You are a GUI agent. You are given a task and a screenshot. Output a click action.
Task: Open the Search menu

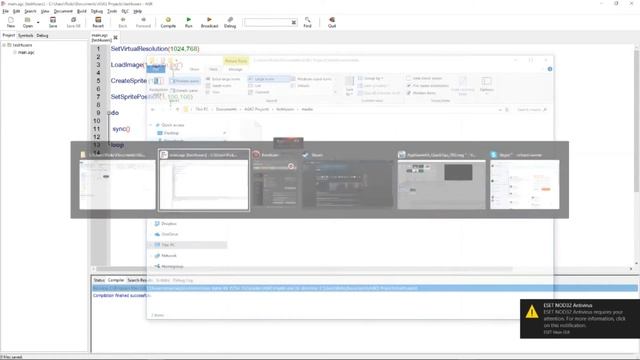click(x=30, y=11)
